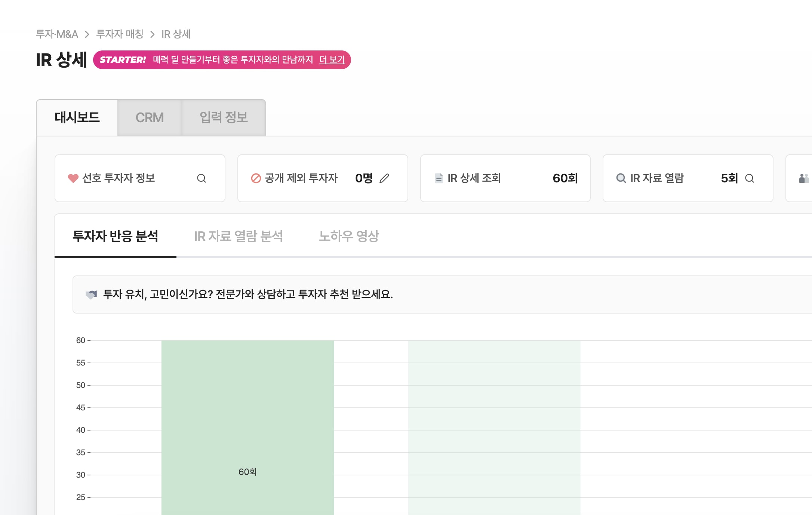The image size is (812, 515).
Task: Click the handshake icon in the consultation banner
Action: coord(91,294)
